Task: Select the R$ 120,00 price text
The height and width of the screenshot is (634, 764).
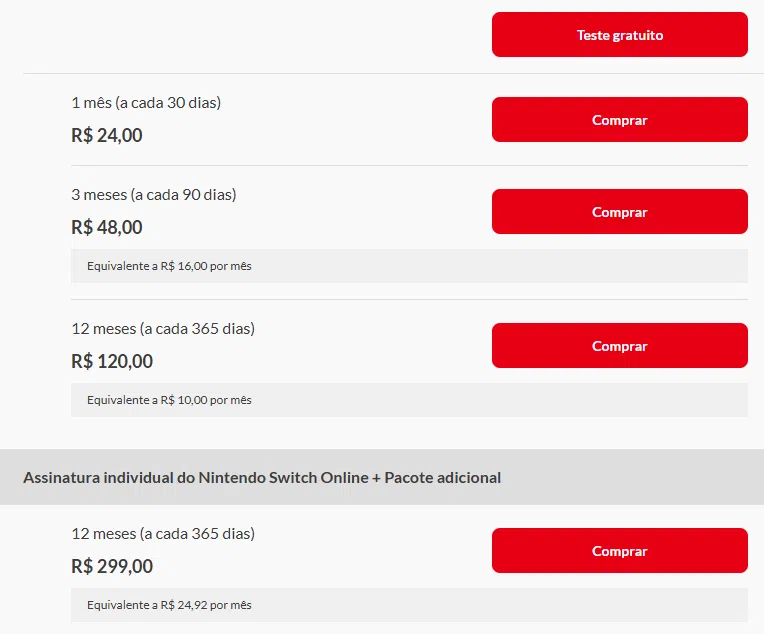Action: (112, 361)
